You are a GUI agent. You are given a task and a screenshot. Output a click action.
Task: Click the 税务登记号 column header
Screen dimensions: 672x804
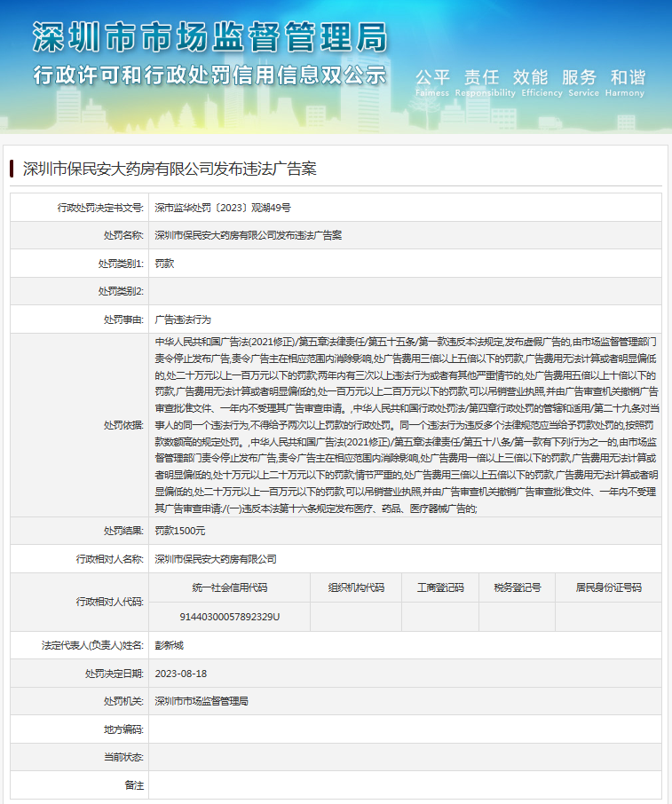coord(517,587)
